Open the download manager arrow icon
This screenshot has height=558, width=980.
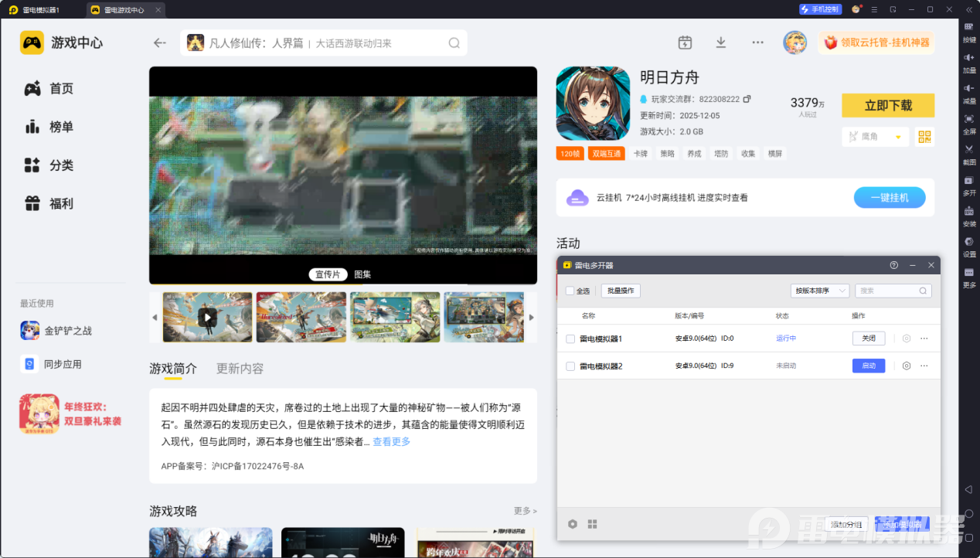tap(720, 43)
